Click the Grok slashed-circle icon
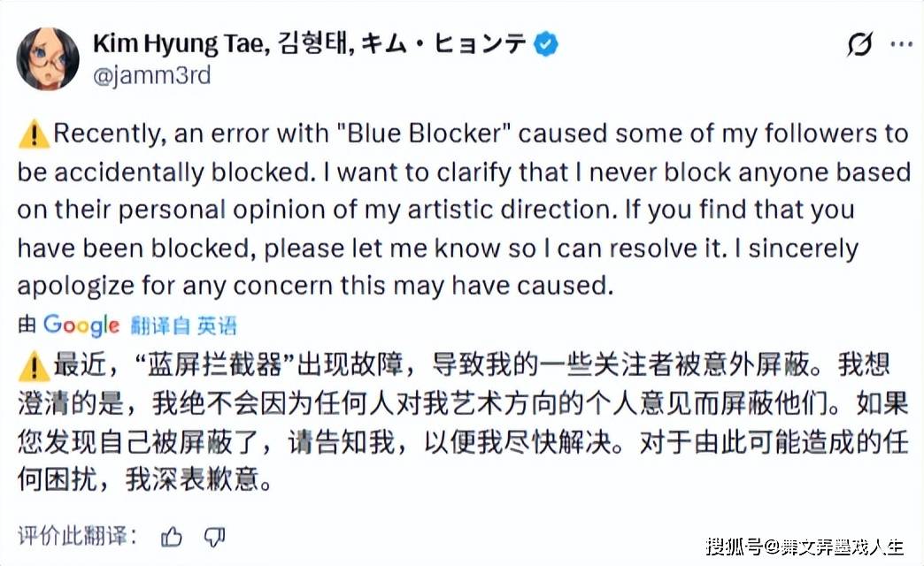This screenshot has width=924, height=566. point(859,44)
